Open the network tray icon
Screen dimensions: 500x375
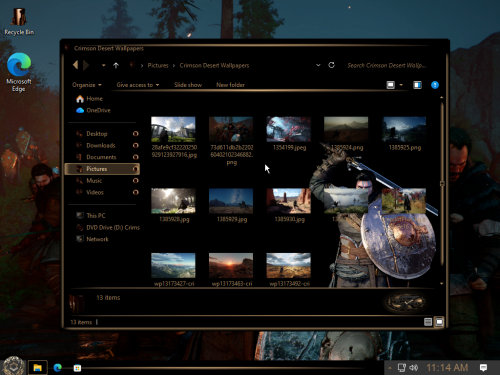click(402, 368)
